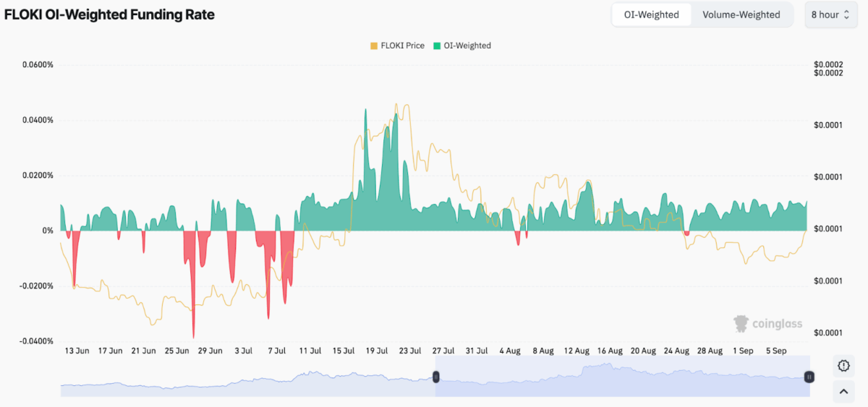868x407 pixels.
Task: Click the '15 Jul' date label
Action: click(344, 351)
